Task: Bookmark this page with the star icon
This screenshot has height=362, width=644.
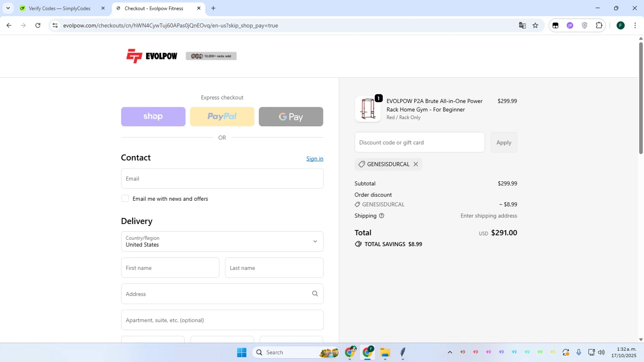Action: point(535,25)
